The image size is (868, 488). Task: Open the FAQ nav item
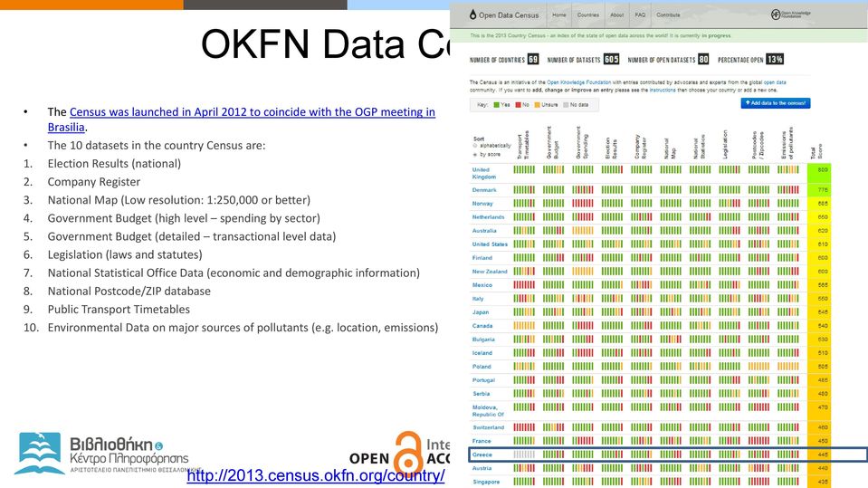[x=640, y=15]
